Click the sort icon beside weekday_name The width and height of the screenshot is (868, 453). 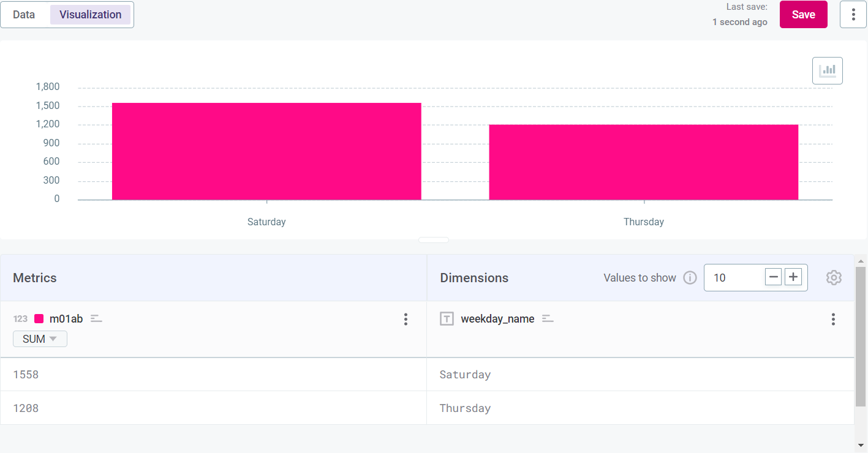548,318
